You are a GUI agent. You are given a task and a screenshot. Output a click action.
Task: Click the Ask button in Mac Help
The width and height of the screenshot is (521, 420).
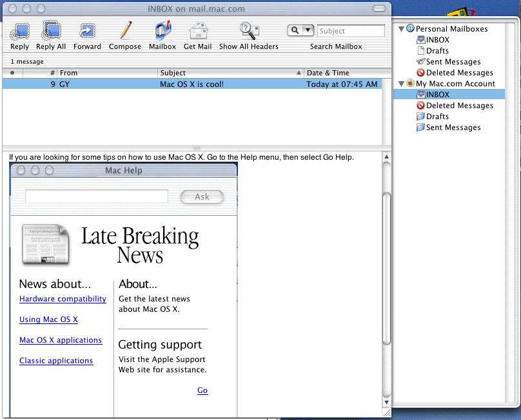[x=202, y=197]
